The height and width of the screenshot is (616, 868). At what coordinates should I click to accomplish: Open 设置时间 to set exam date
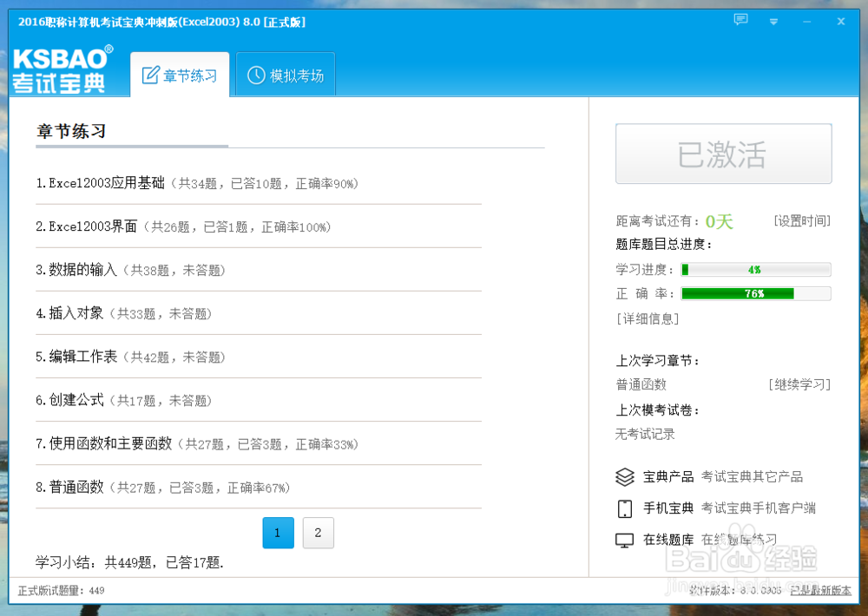pyautogui.click(x=802, y=221)
